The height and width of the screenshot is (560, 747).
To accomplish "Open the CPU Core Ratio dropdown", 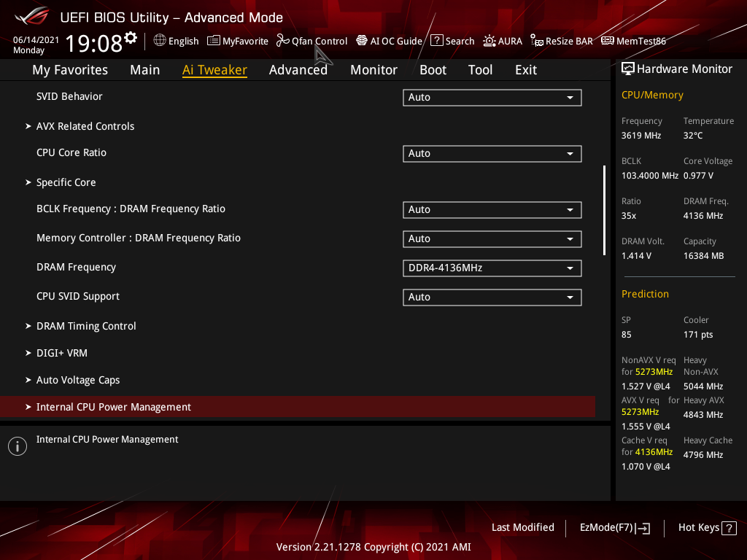I will coord(492,154).
